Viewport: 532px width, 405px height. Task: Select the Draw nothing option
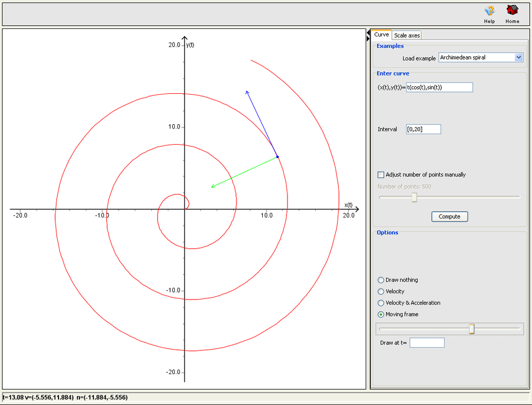[x=381, y=280]
